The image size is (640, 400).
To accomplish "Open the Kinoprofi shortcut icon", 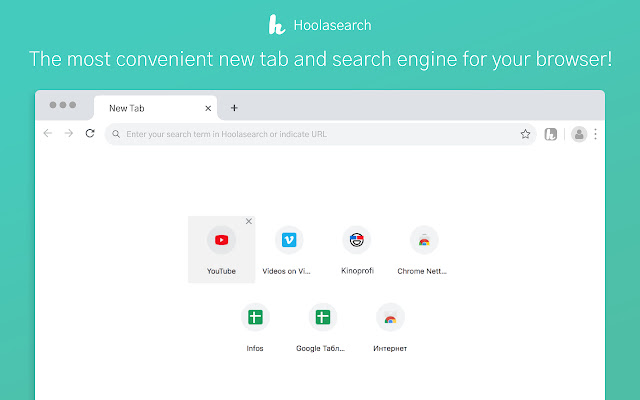I will point(357,240).
